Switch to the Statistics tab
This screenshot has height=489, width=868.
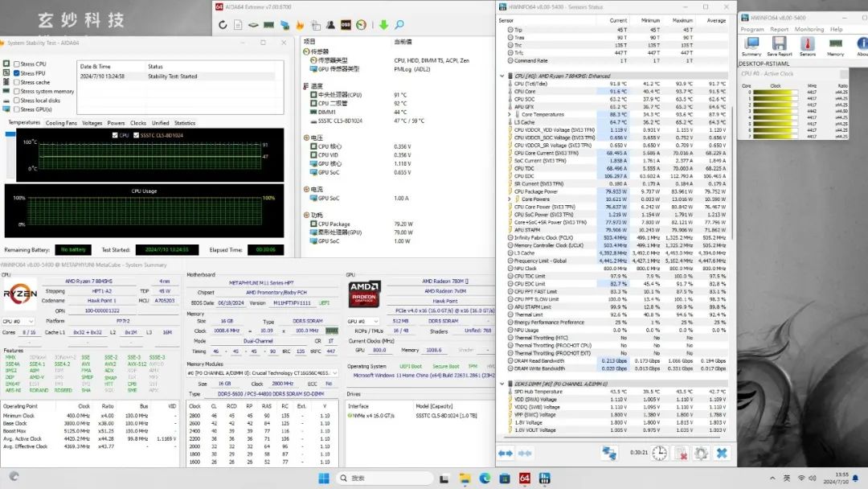pos(185,123)
